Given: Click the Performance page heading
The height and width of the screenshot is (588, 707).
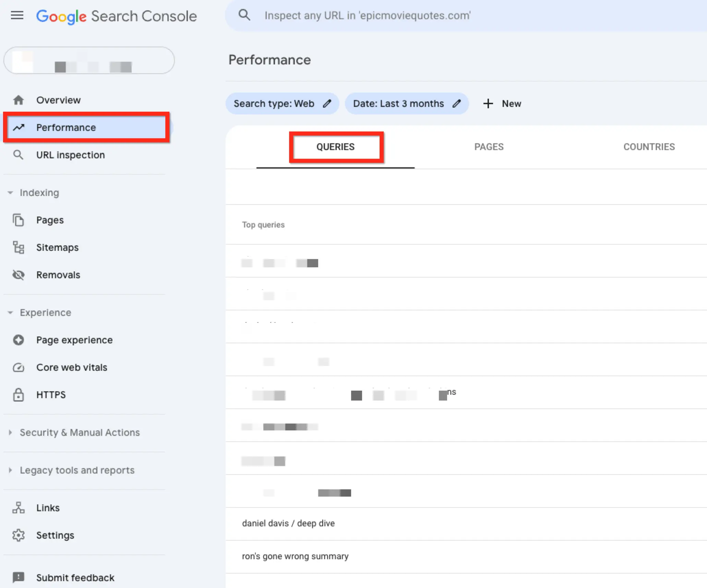Looking at the screenshot, I should click(269, 60).
